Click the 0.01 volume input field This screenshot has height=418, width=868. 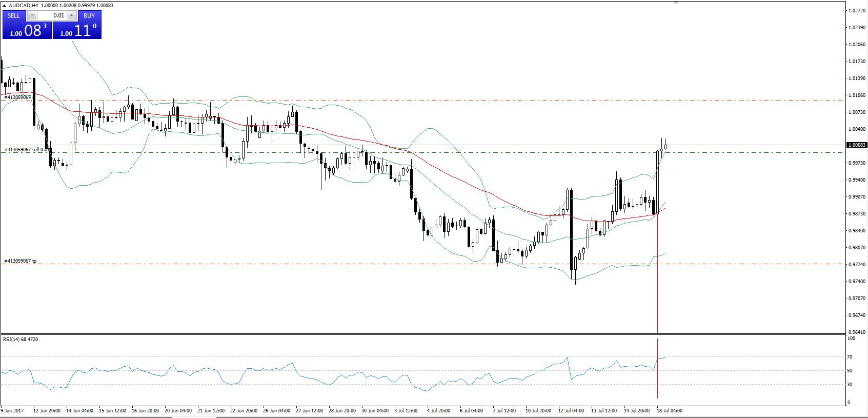52,15
